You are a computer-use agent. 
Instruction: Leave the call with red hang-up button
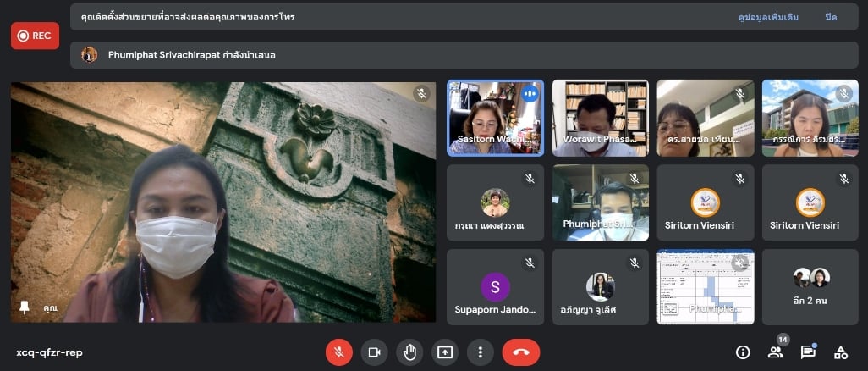(520, 352)
